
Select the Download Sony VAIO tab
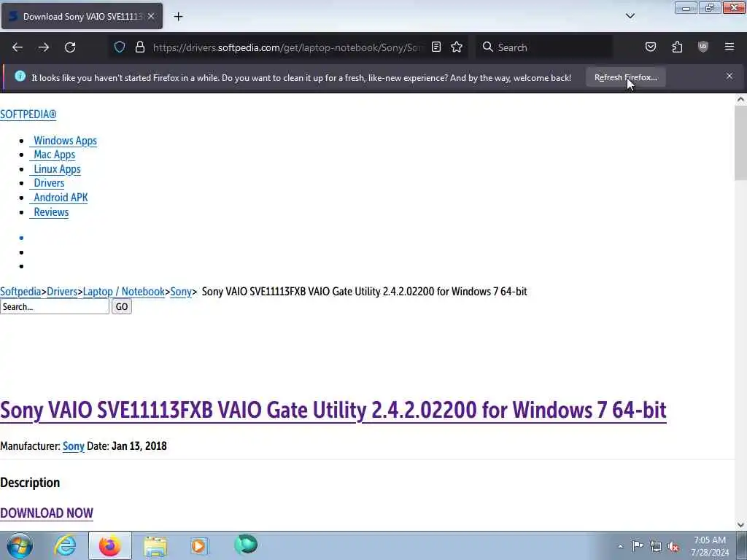click(82, 16)
